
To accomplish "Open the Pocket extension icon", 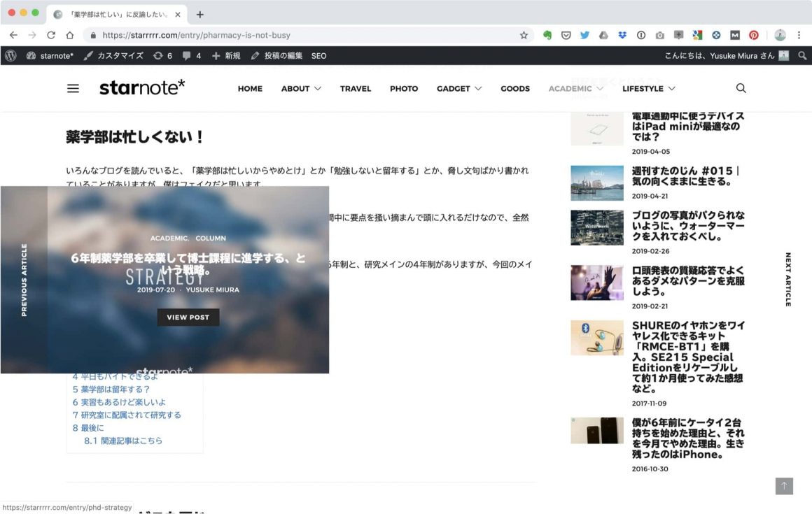I will (x=566, y=35).
